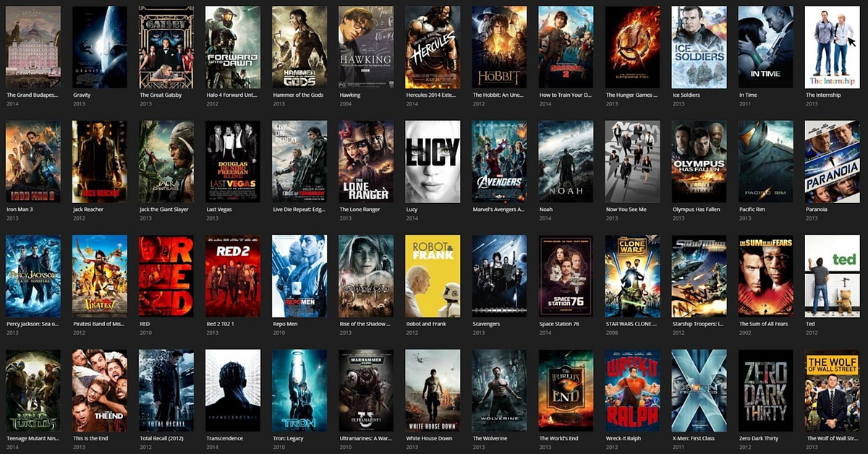This screenshot has height=454, width=868.
Task: Open The Wolverine poster
Action: point(499,390)
